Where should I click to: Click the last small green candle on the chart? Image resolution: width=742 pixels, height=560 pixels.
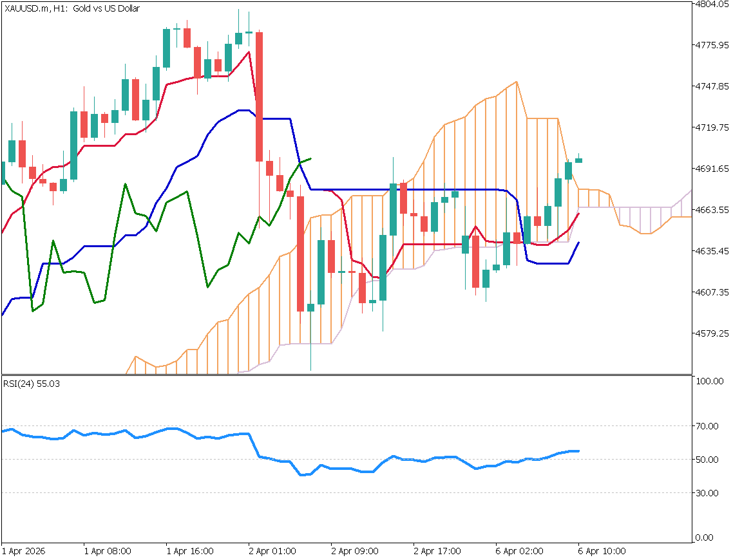[578, 160]
